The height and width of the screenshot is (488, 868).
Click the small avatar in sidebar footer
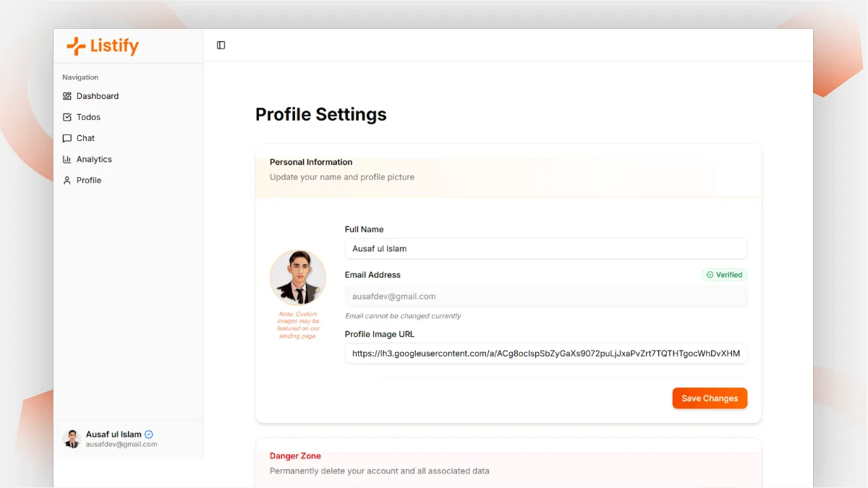pyautogui.click(x=72, y=439)
